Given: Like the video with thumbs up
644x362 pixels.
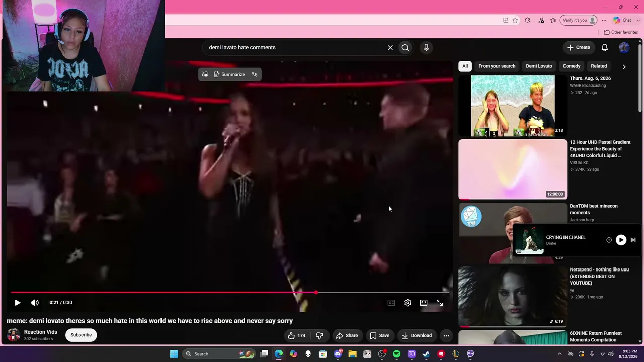Looking at the screenshot, I should pyautogui.click(x=297, y=335).
